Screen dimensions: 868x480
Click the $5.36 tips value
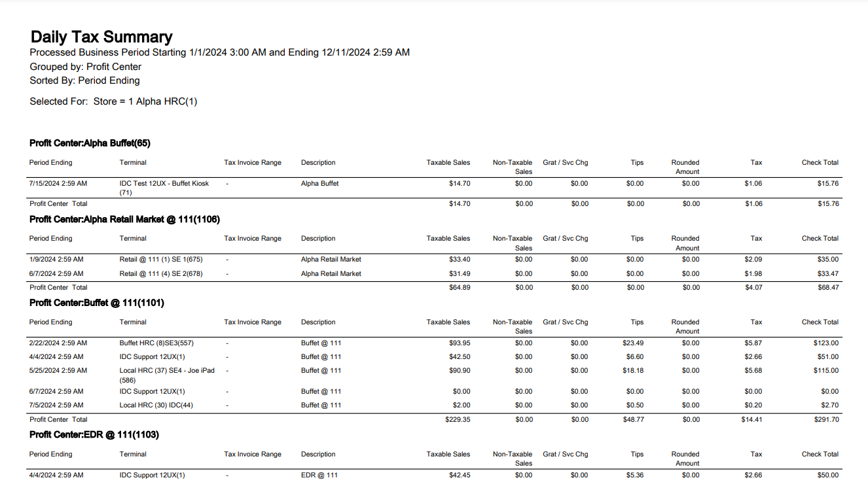pos(635,475)
